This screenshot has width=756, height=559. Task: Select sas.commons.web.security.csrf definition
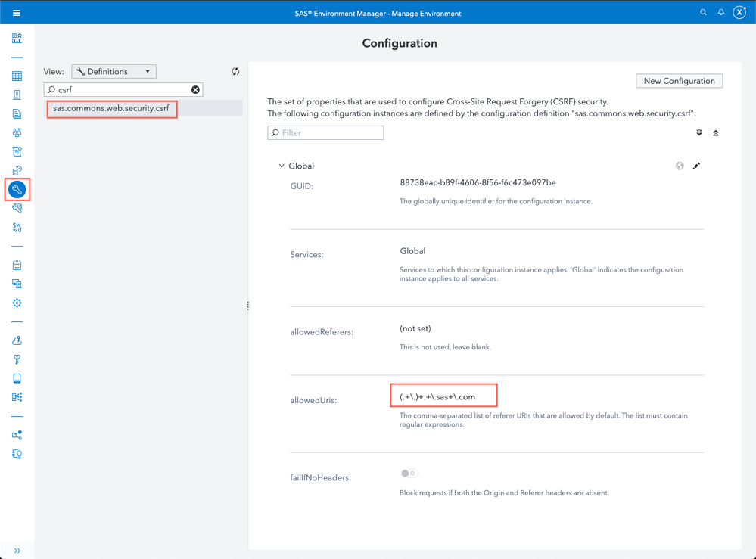111,109
